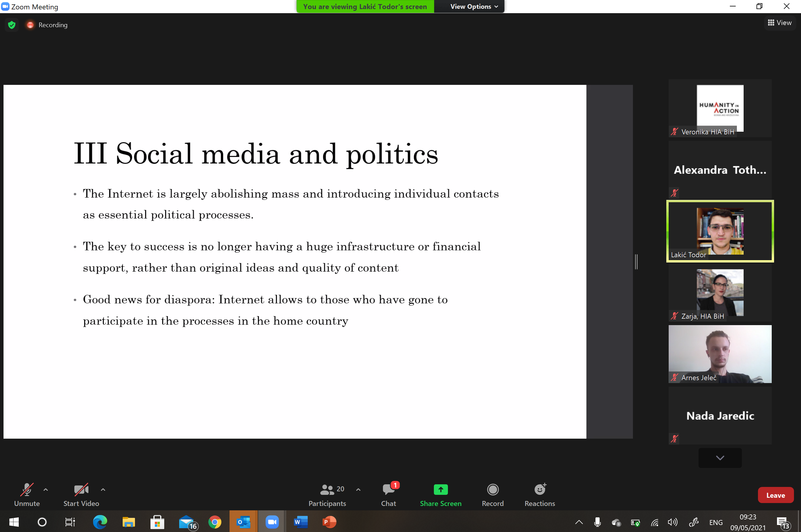
Task: Click the green encryption shield icon
Action: 12,25
